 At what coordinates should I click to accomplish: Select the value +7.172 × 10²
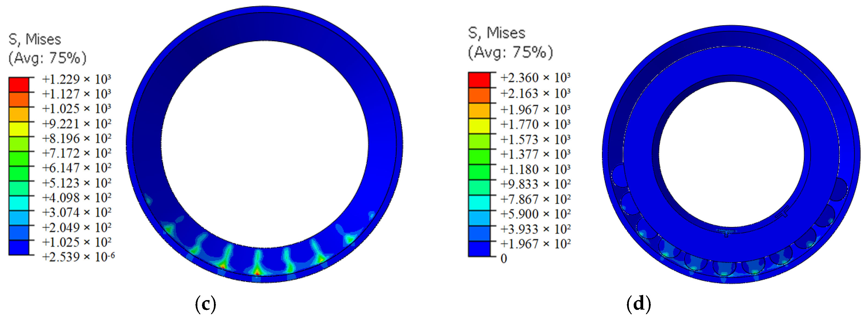[x=76, y=153]
